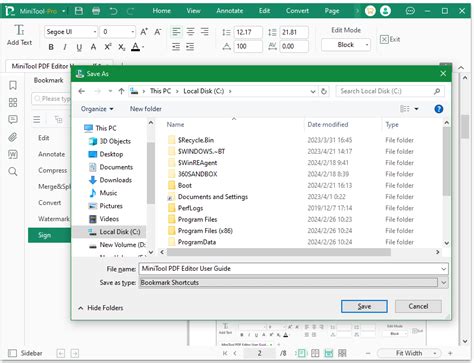Open the Edit tab
The height and width of the screenshot is (363, 474).
coord(264,11)
